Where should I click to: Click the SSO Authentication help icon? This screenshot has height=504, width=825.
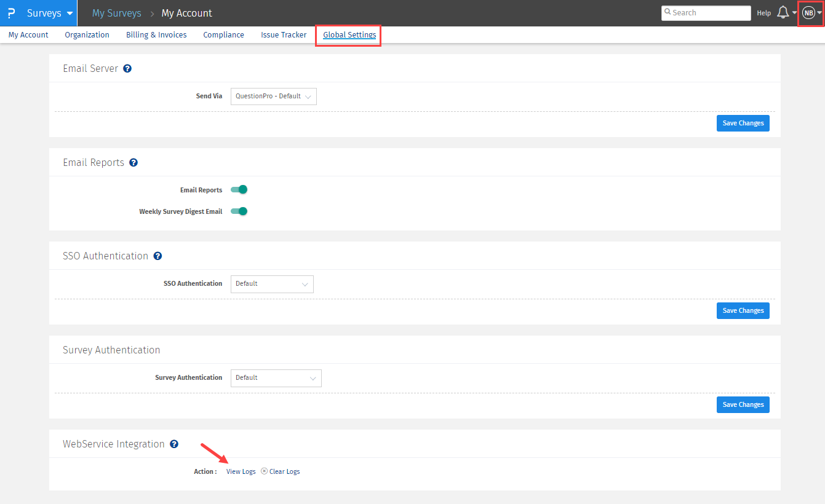coord(157,256)
